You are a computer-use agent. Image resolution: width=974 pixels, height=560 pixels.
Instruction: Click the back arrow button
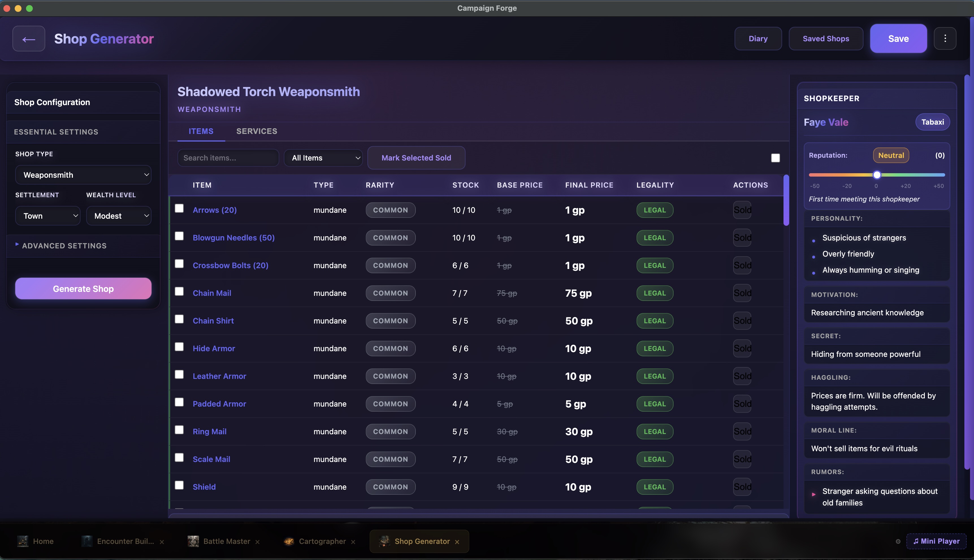click(x=29, y=39)
